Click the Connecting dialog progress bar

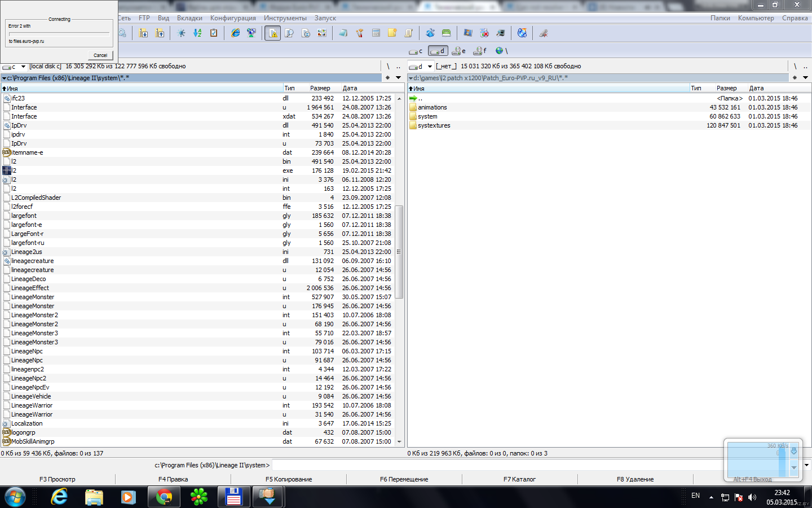pyautogui.click(x=59, y=34)
